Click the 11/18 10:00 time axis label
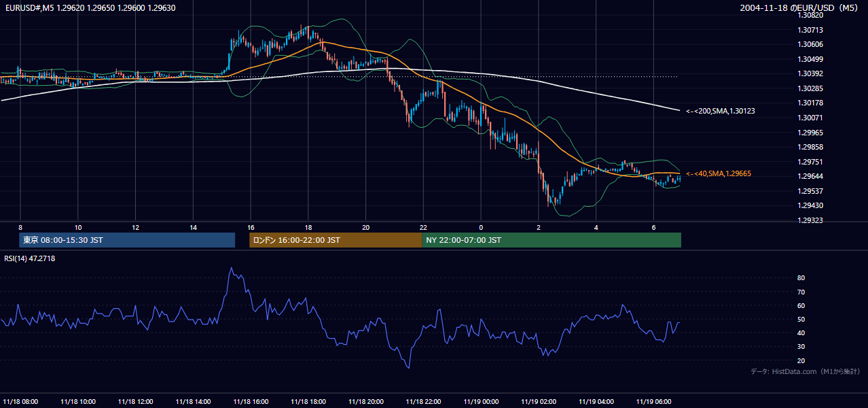Image resolution: width=868 pixels, height=408 pixels. pos(77,401)
